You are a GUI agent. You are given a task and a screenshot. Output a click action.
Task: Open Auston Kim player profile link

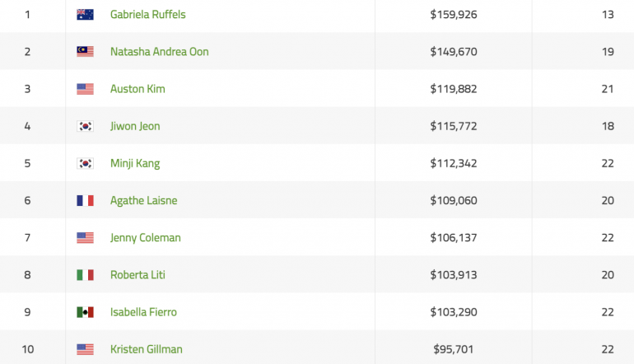point(138,89)
